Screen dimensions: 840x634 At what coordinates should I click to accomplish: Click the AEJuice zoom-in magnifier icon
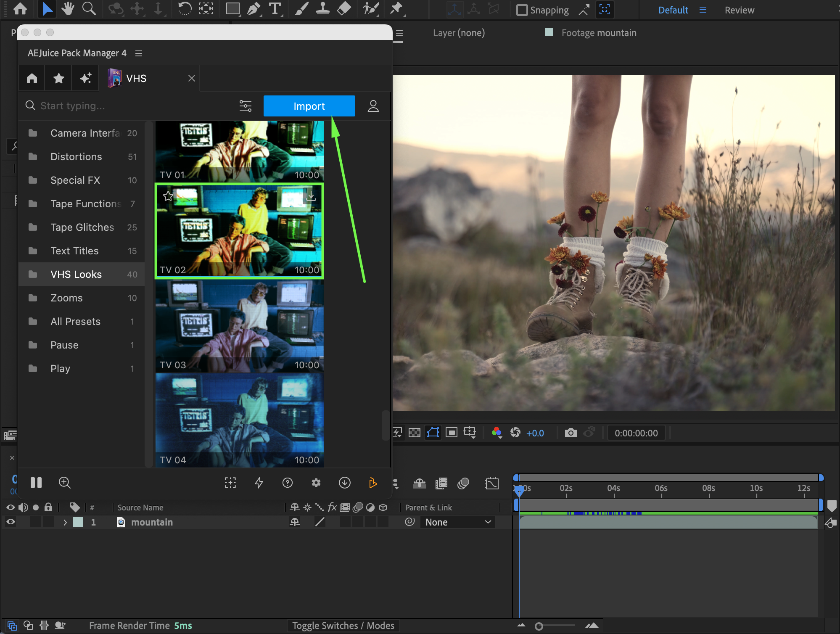tap(65, 483)
